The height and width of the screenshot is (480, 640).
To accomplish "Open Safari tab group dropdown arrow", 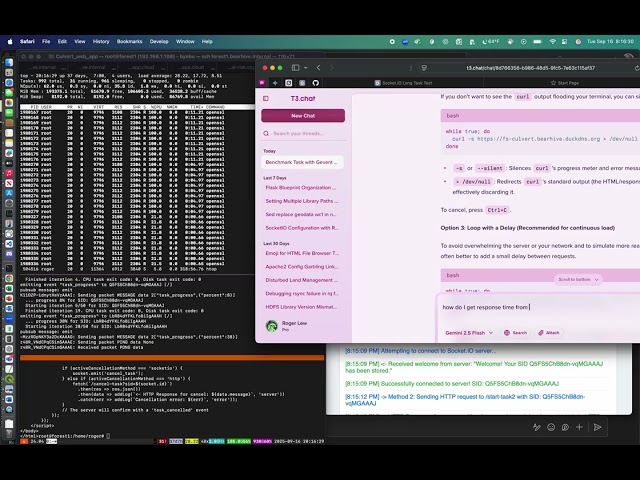I will [305, 68].
